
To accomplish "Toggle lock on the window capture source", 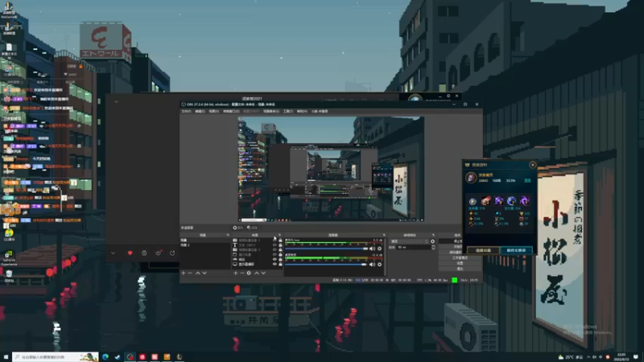I will (x=280, y=254).
